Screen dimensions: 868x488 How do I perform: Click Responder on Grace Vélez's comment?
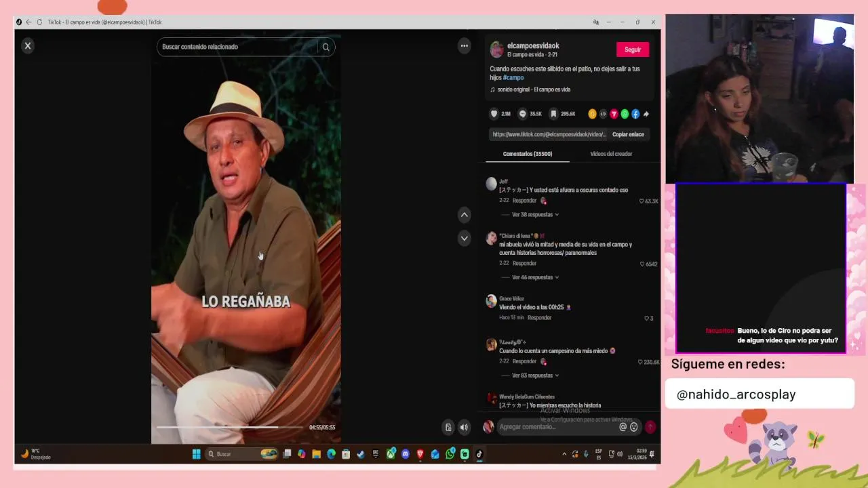tap(539, 317)
